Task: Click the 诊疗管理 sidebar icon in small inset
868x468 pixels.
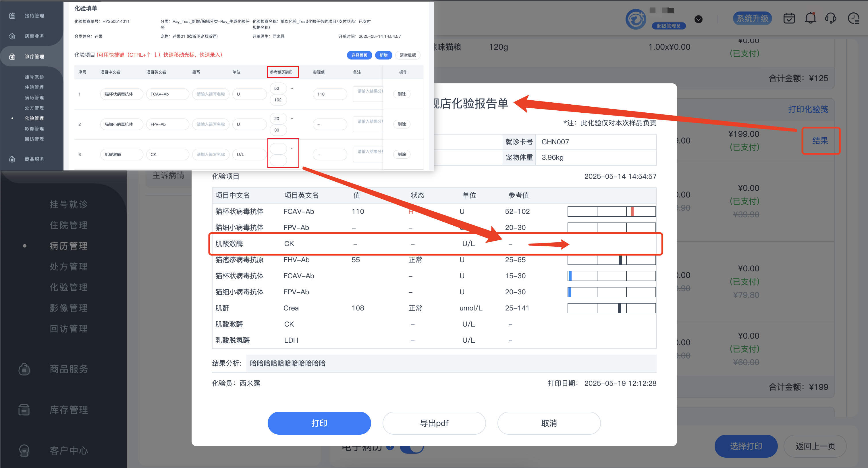Action: click(x=12, y=57)
